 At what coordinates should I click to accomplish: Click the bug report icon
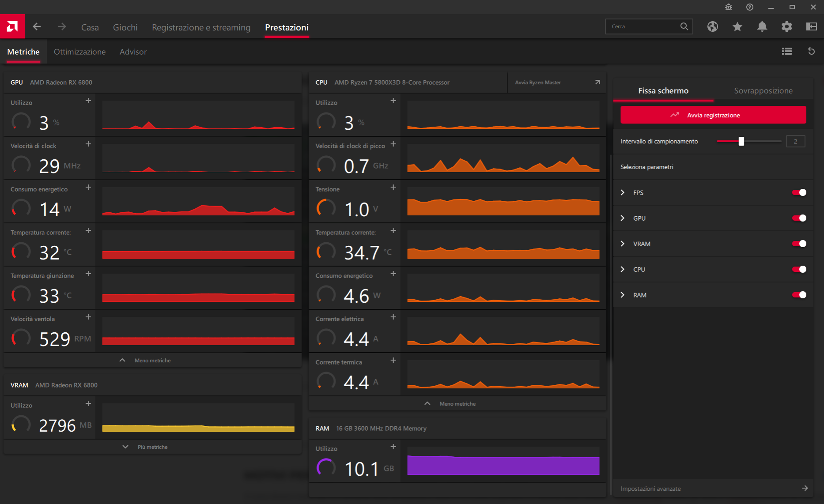[729, 7]
